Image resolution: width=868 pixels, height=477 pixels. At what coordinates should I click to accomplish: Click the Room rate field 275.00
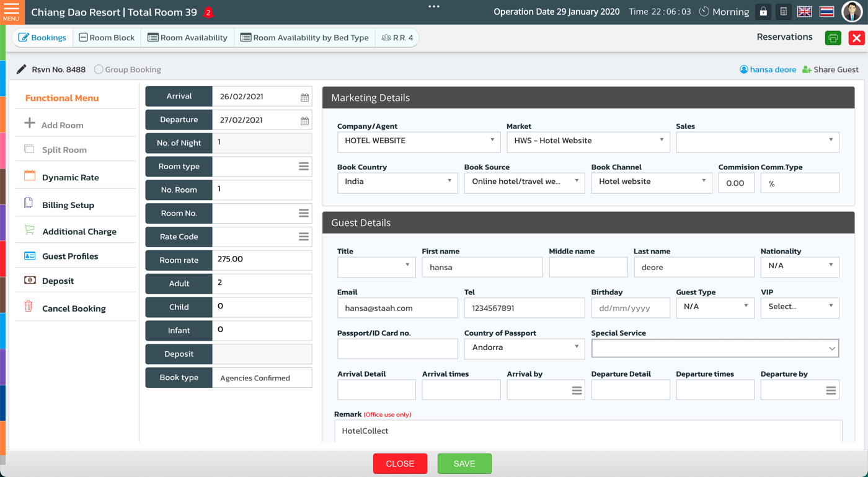point(262,260)
